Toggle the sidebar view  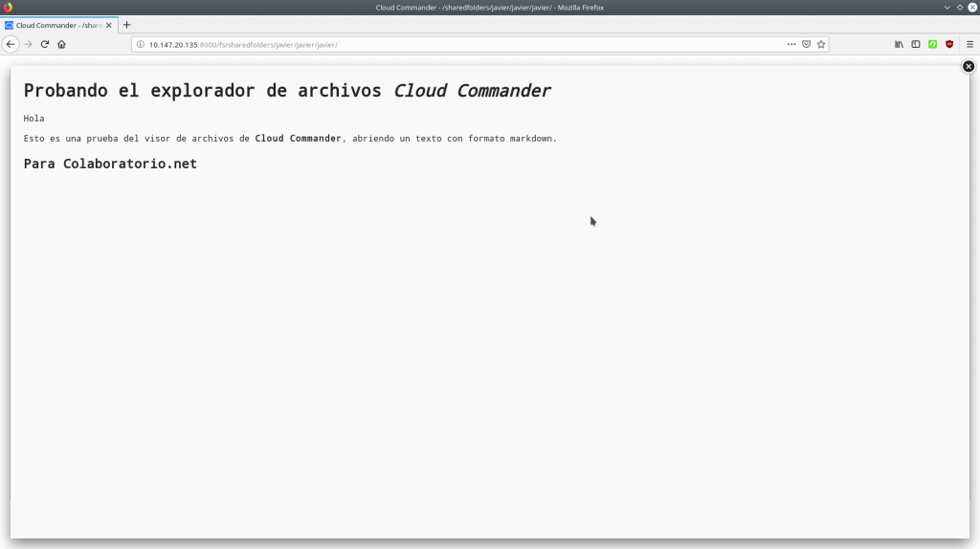916,44
